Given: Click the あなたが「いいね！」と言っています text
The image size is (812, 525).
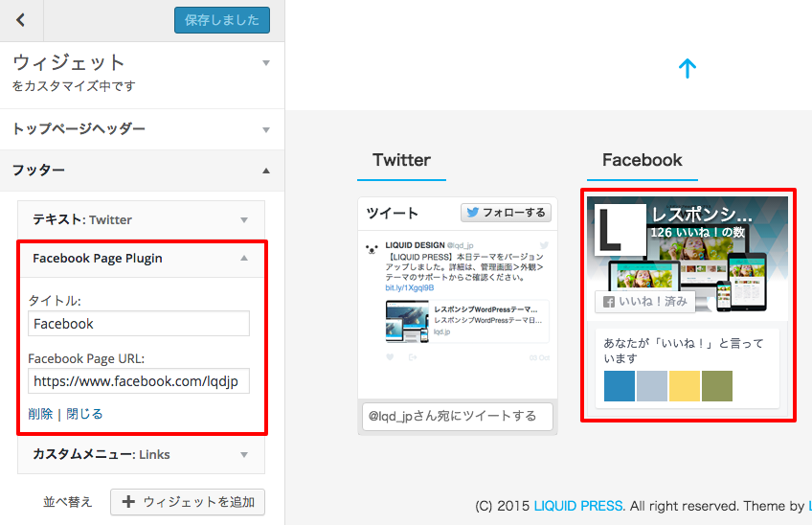Looking at the screenshot, I should pyautogui.click(x=684, y=351).
